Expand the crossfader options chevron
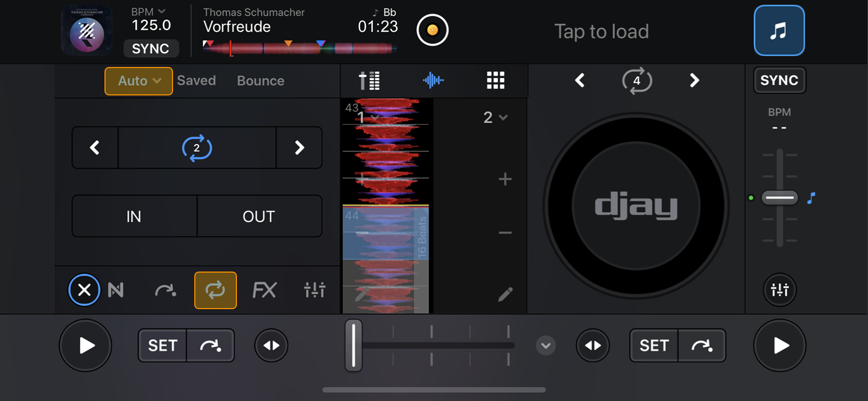Image resolution: width=868 pixels, height=401 pixels. (545, 346)
